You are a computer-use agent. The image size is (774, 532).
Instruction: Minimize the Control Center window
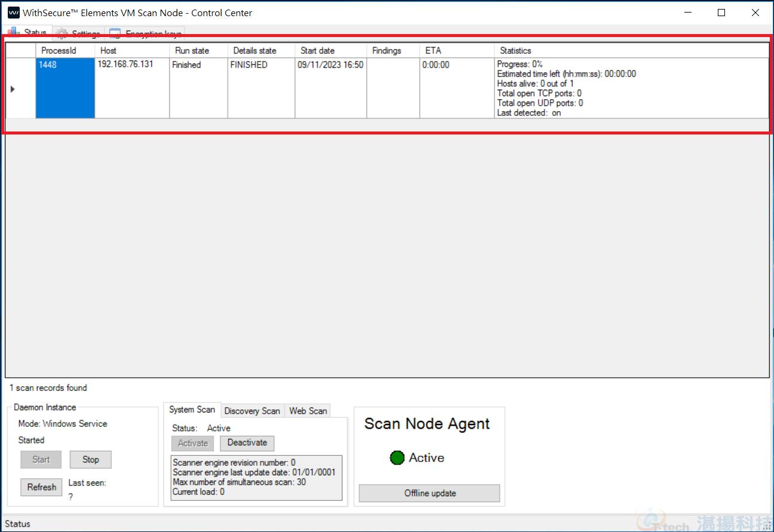point(687,13)
